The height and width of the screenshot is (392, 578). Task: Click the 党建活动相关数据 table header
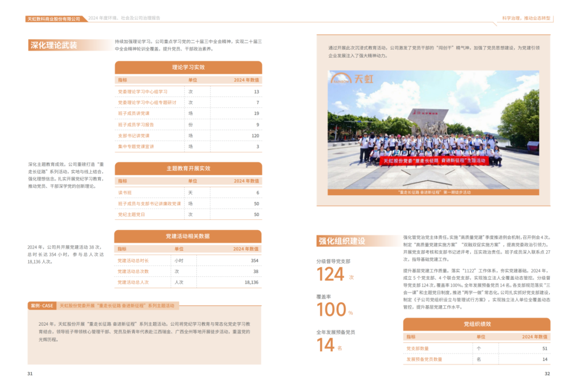click(x=188, y=236)
